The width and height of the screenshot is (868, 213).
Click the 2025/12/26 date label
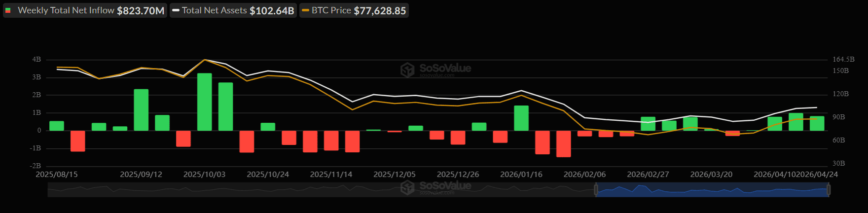(458, 175)
